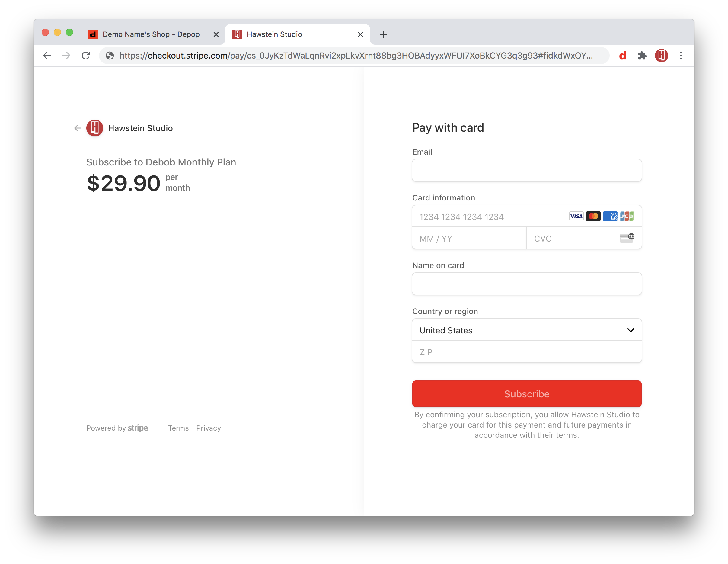The image size is (728, 564).
Task: Go back using arrow beside Hawstein Studio
Action: click(78, 128)
